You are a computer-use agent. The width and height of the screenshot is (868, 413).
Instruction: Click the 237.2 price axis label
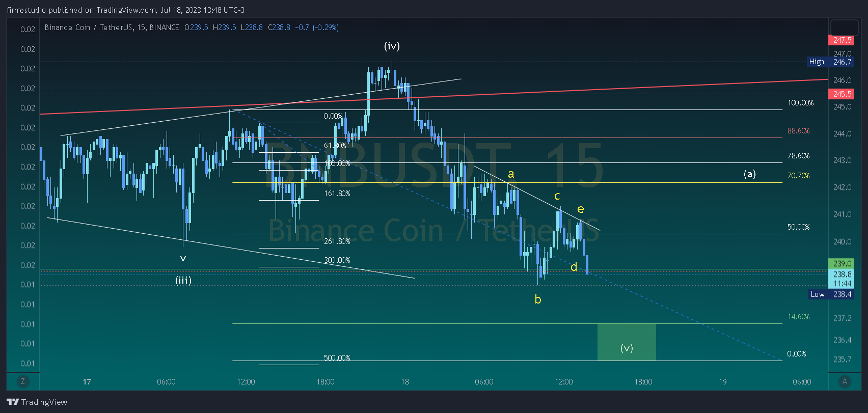pyautogui.click(x=842, y=318)
